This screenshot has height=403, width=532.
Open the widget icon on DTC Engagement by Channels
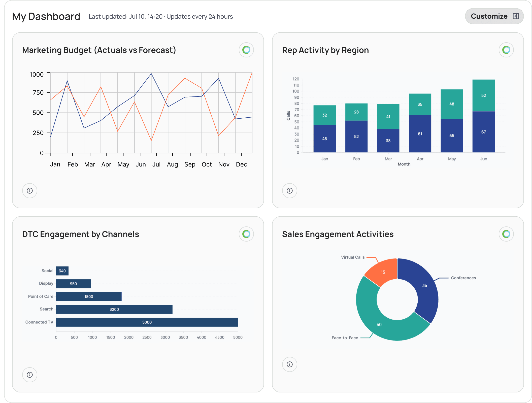pyautogui.click(x=246, y=234)
